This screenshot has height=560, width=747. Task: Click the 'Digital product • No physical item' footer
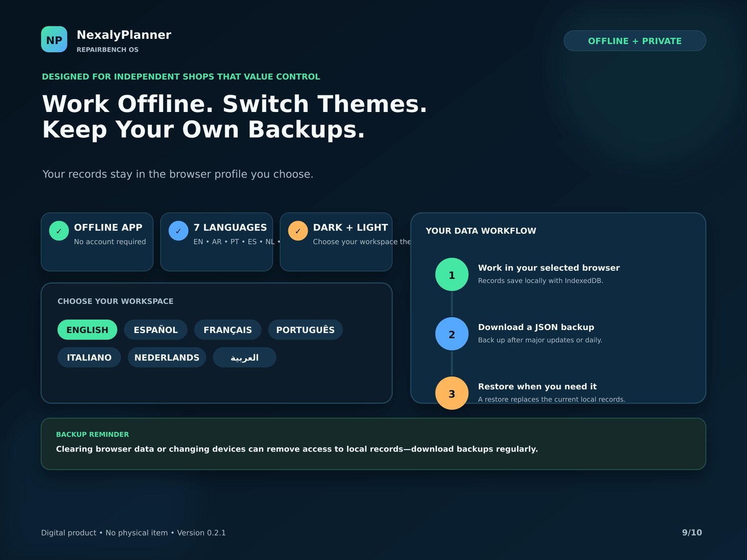133,533
